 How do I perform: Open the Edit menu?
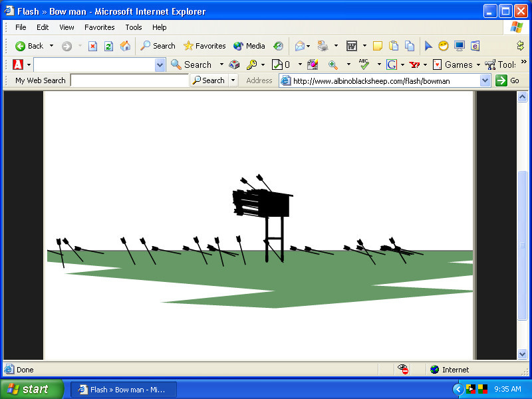pyautogui.click(x=43, y=27)
